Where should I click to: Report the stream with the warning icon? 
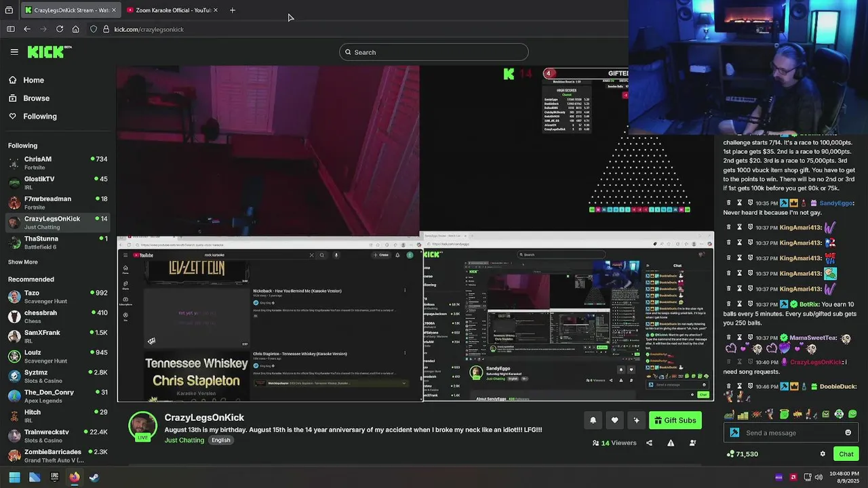(x=671, y=443)
